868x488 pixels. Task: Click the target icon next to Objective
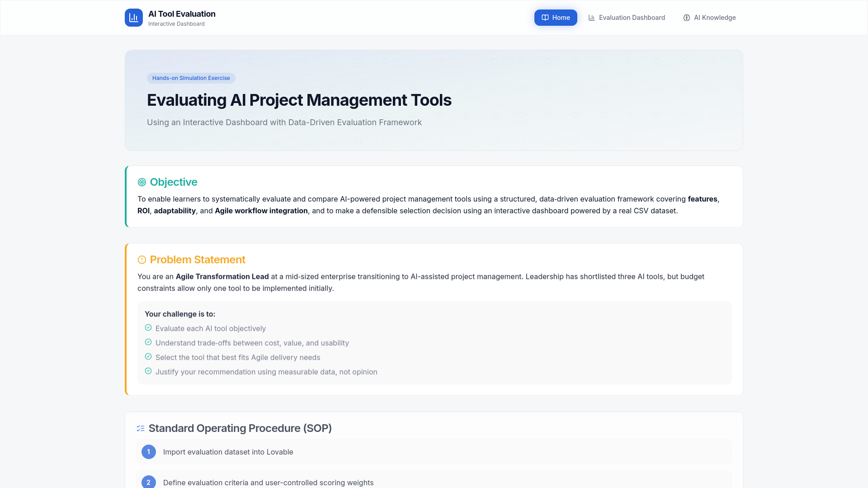coord(142,182)
